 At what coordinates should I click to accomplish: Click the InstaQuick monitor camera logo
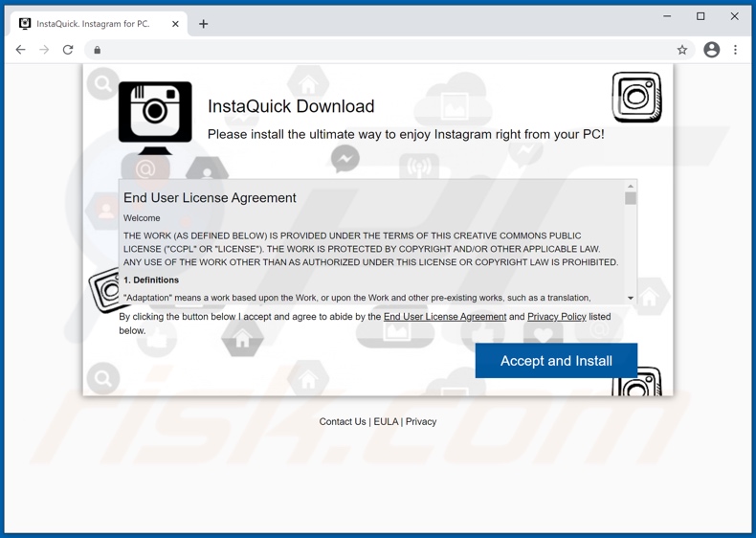pyautogui.click(x=155, y=118)
